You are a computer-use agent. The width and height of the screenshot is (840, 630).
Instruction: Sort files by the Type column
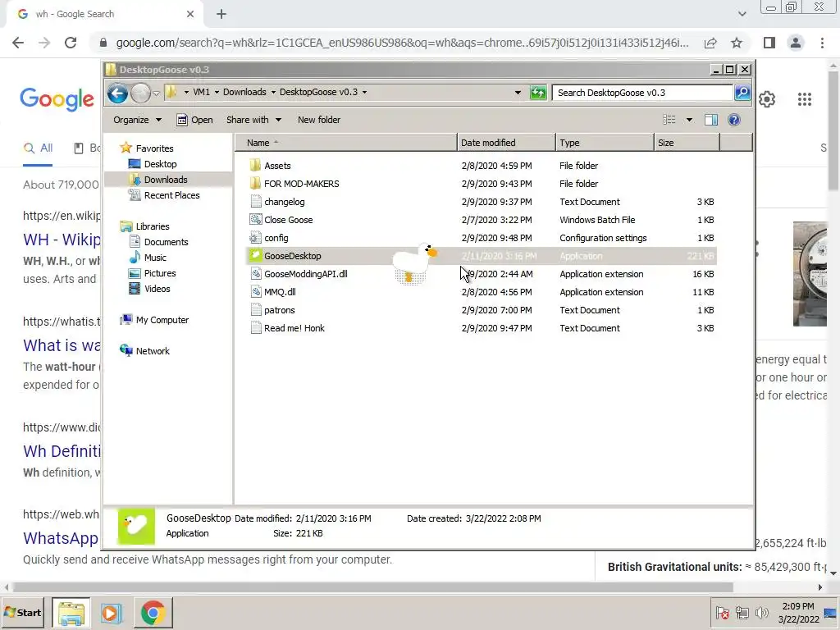click(605, 143)
